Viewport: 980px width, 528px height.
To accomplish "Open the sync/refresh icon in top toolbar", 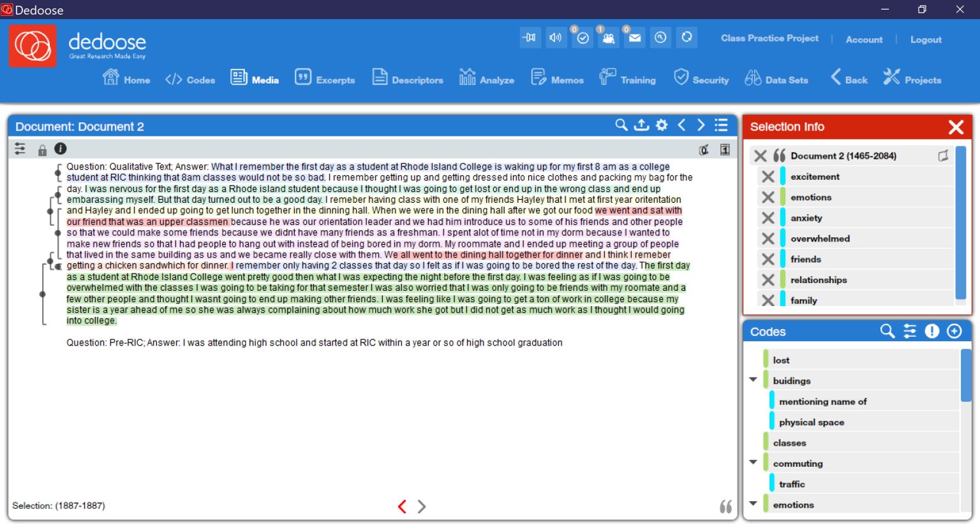I will pyautogui.click(x=687, y=38).
